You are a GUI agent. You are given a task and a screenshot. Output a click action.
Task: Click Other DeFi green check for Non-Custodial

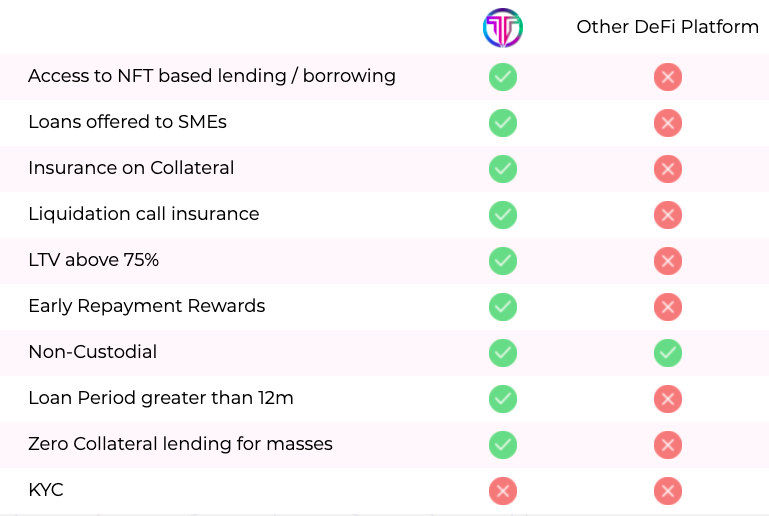click(x=667, y=353)
